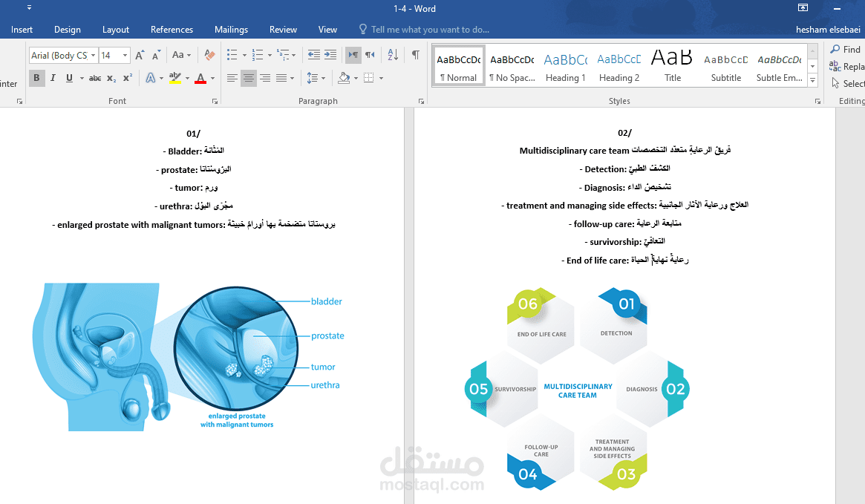Set right-to-left text direction
This screenshot has height=504, width=865.
370,55
